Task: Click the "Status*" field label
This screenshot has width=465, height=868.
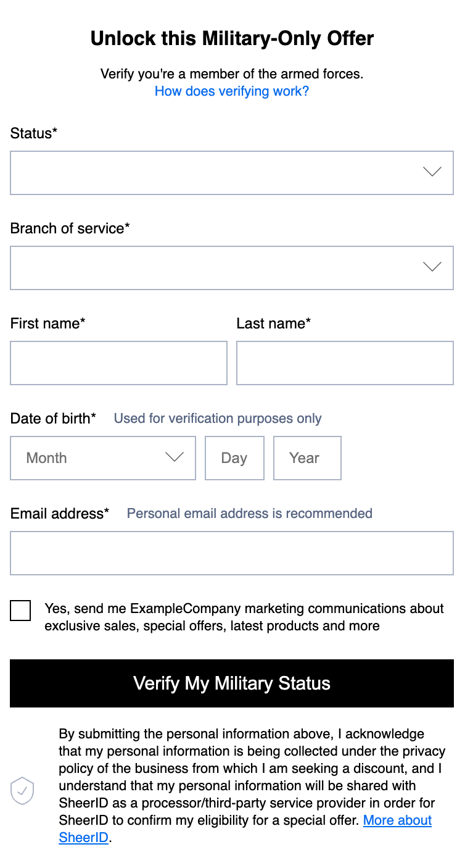Action: tap(34, 133)
